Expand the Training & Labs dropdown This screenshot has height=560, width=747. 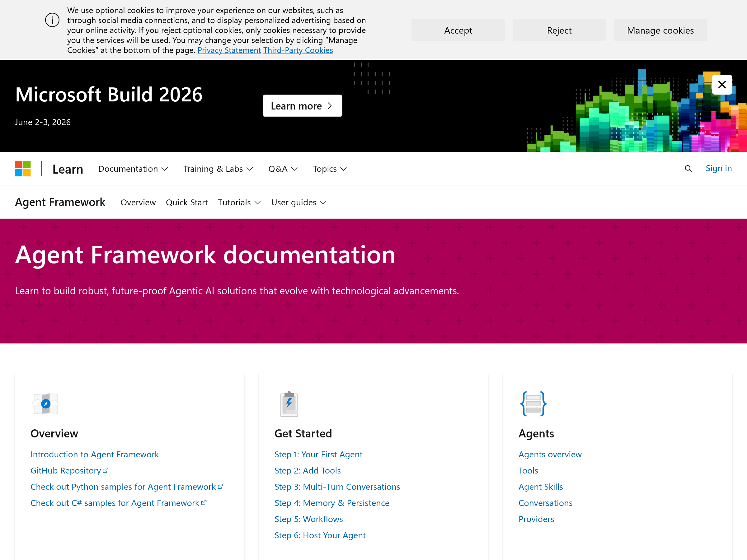point(218,169)
